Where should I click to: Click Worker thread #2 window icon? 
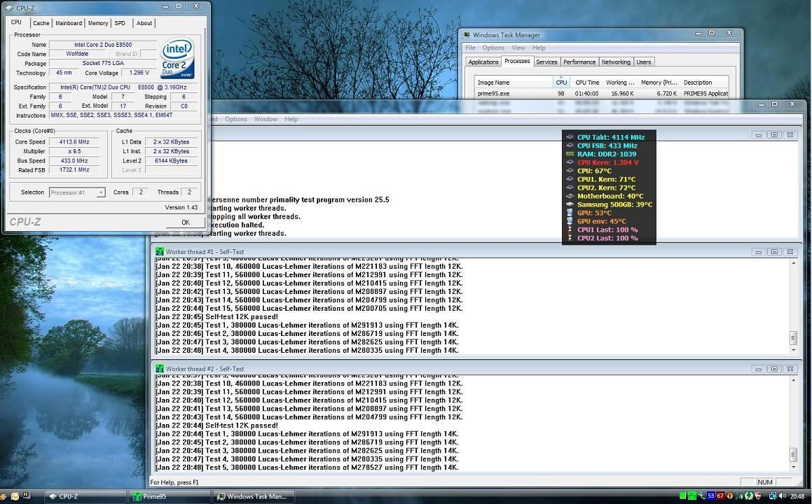click(x=160, y=368)
